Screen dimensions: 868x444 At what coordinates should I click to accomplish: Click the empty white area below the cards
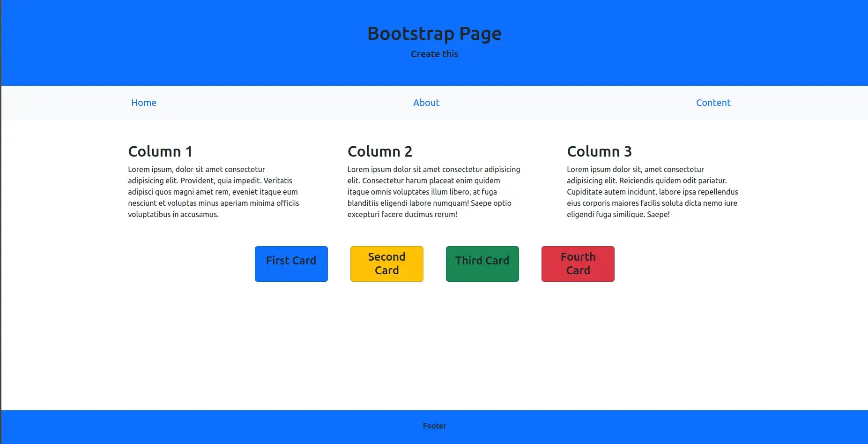coord(434,347)
